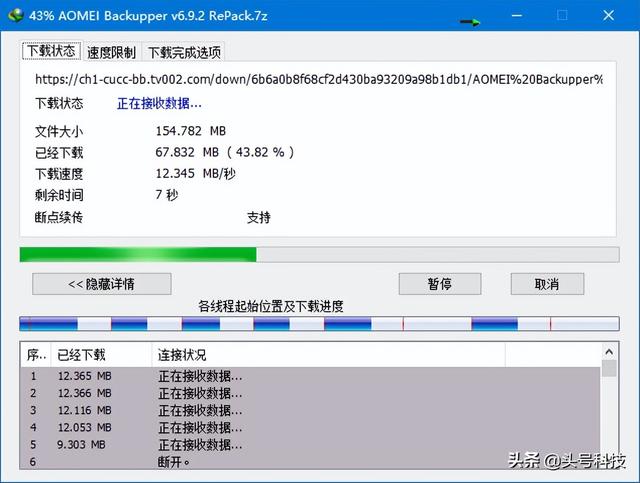Screen dimensions: 640x483
Task: Click the resume capability value 支持
Action: (x=258, y=217)
